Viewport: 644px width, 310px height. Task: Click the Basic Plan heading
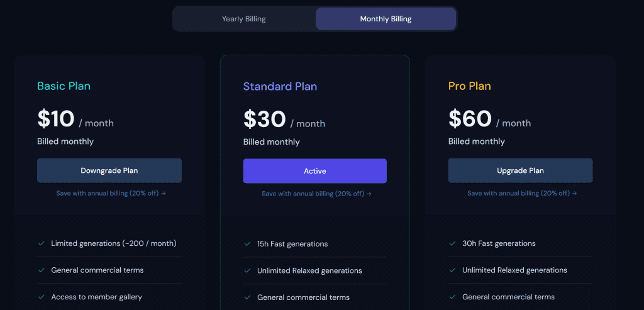pyautogui.click(x=64, y=86)
